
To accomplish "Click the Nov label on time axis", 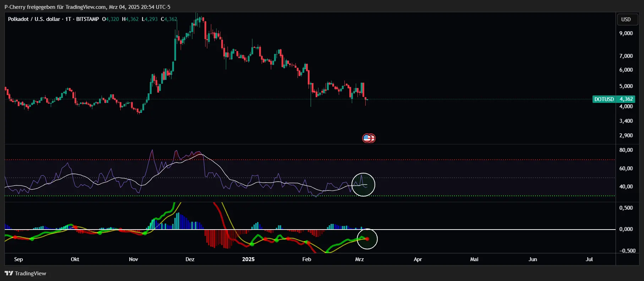I will click(133, 259).
